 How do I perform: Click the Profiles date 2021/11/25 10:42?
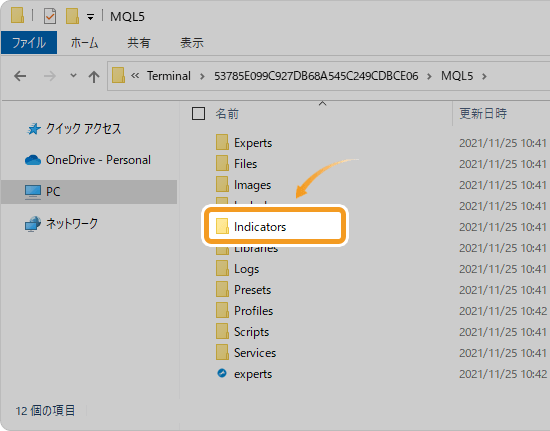pos(503,311)
